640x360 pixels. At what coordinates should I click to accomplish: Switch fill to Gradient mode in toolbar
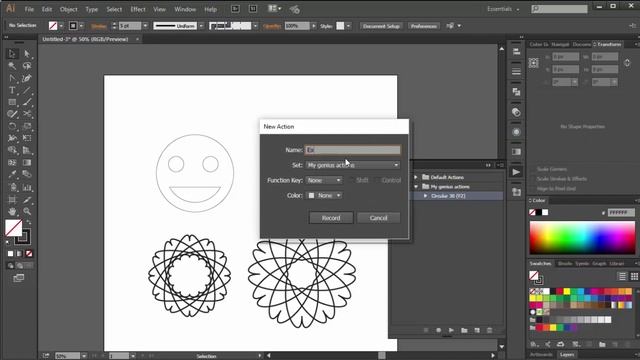[x=20, y=253]
